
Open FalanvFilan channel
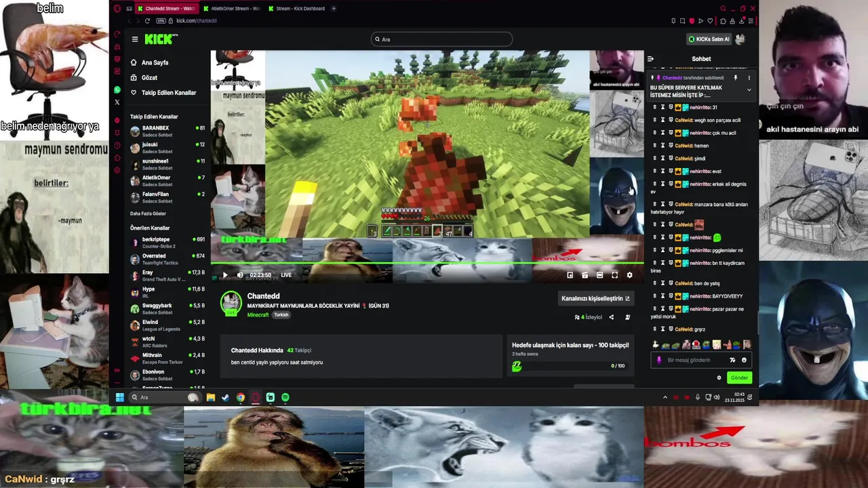[x=167, y=197]
